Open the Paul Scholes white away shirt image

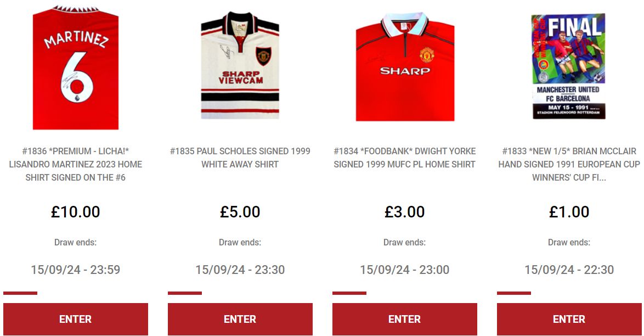(x=240, y=66)
